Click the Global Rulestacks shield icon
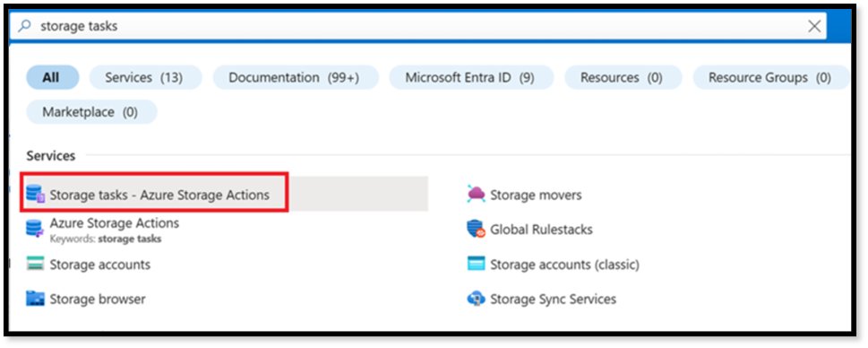 point(476,230)
